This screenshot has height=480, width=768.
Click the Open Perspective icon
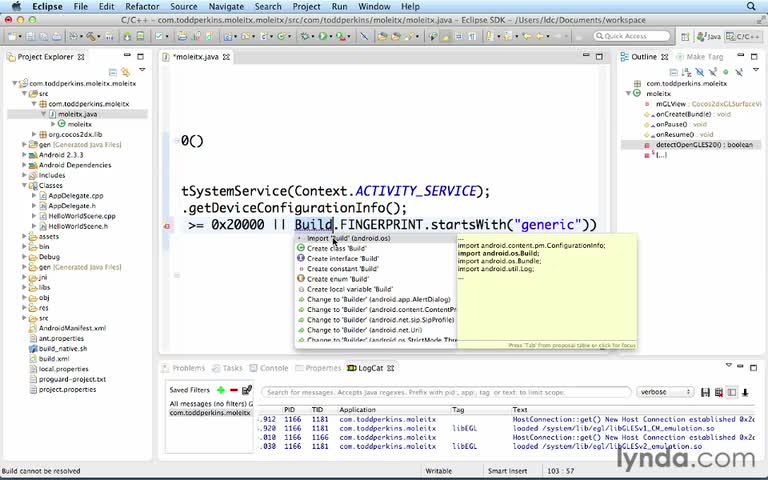[x=685, y=36]
